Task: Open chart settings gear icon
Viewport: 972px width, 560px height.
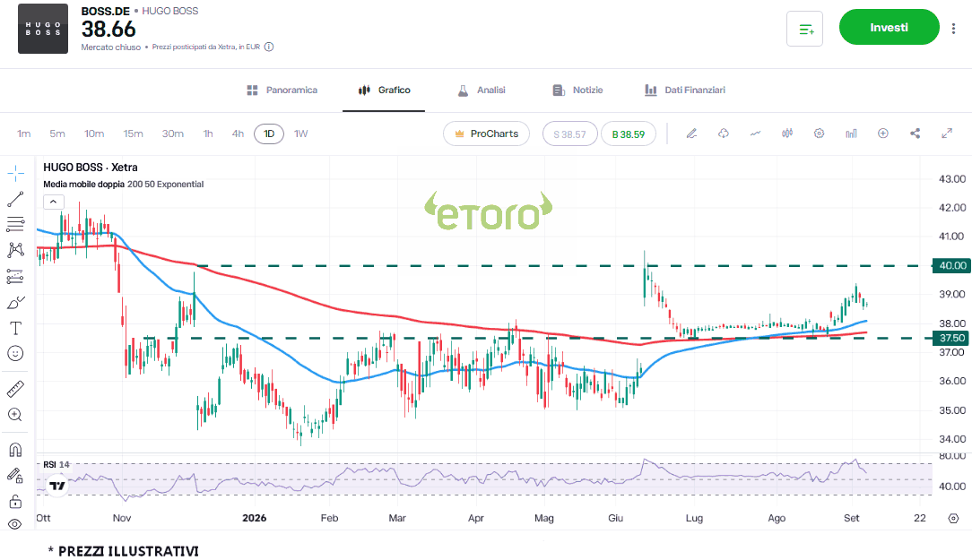Action: 819,134
